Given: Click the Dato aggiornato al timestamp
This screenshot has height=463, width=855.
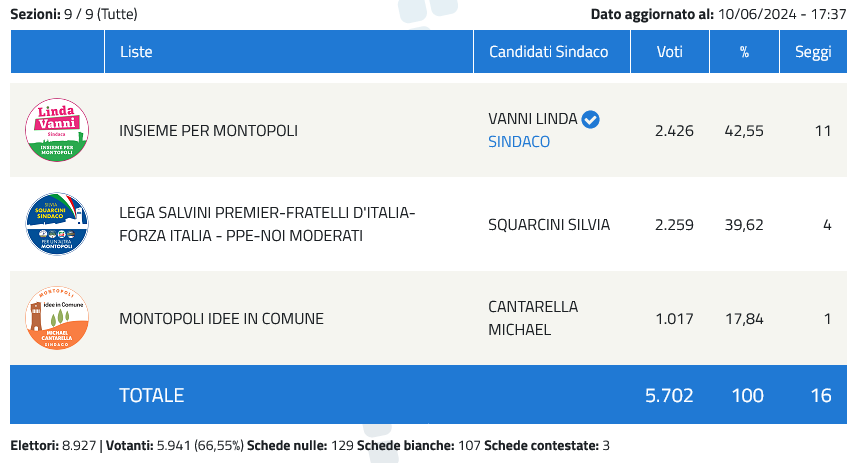Looking at the screenshot, I should [719, 14].
